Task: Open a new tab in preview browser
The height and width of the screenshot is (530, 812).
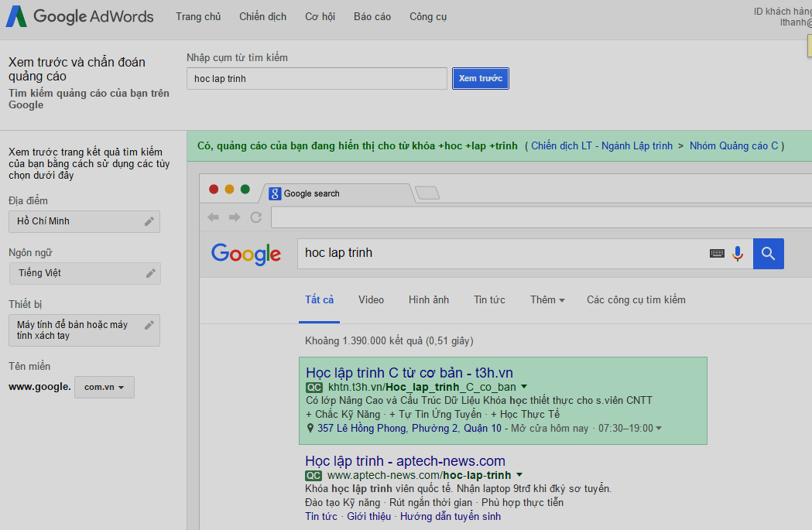Action: click(428, 193)
